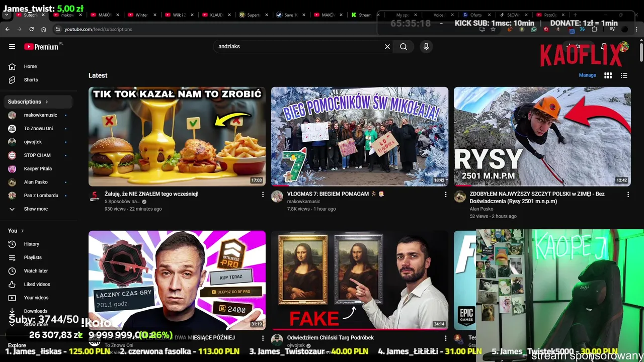Play the Battlefield Pro 'Łączny czas gry' thumbnail
The height and width of the screenshot is (362, 644).
point(177,280)
